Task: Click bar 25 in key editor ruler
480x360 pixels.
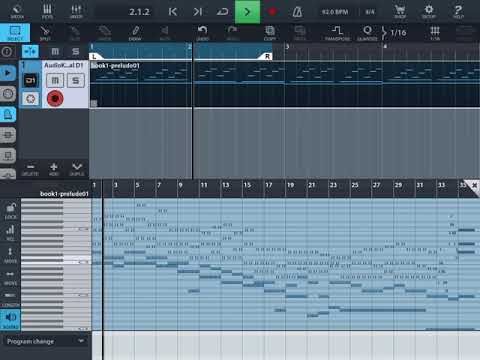Action: 355,185
